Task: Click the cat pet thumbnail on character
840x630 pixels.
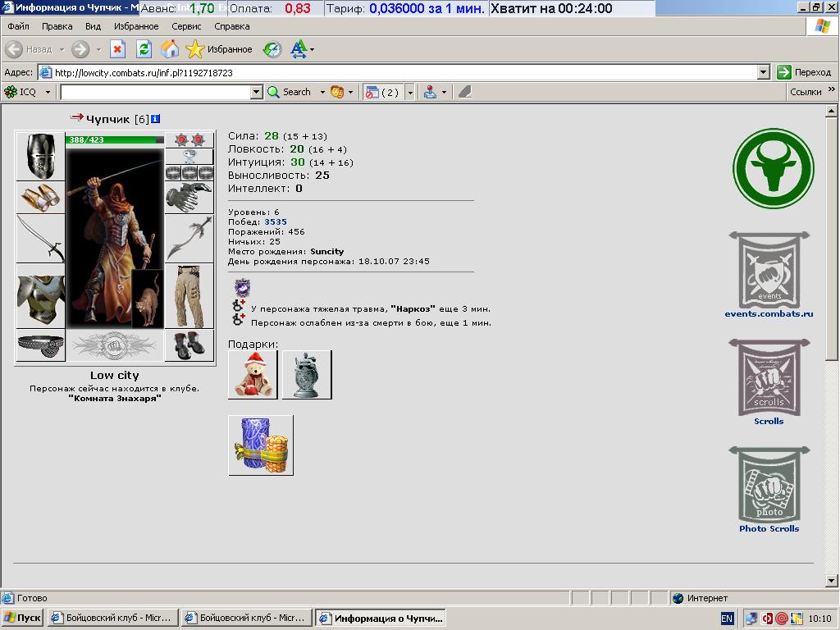Action: point(148,299)
